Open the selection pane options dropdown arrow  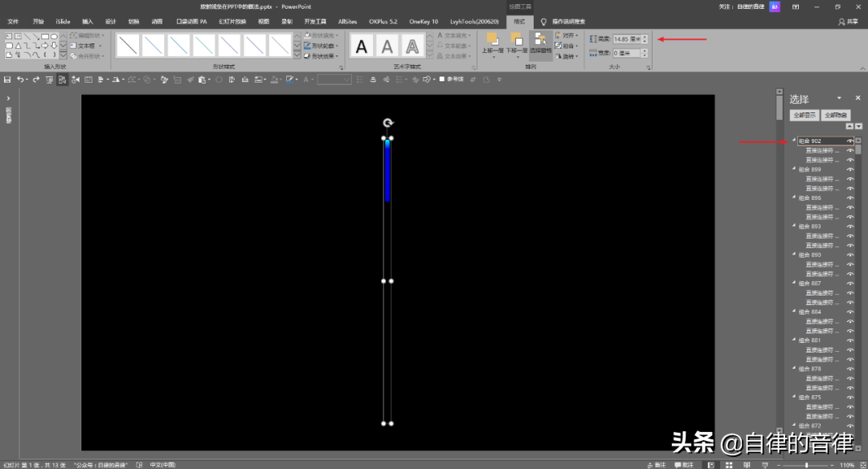839,98
